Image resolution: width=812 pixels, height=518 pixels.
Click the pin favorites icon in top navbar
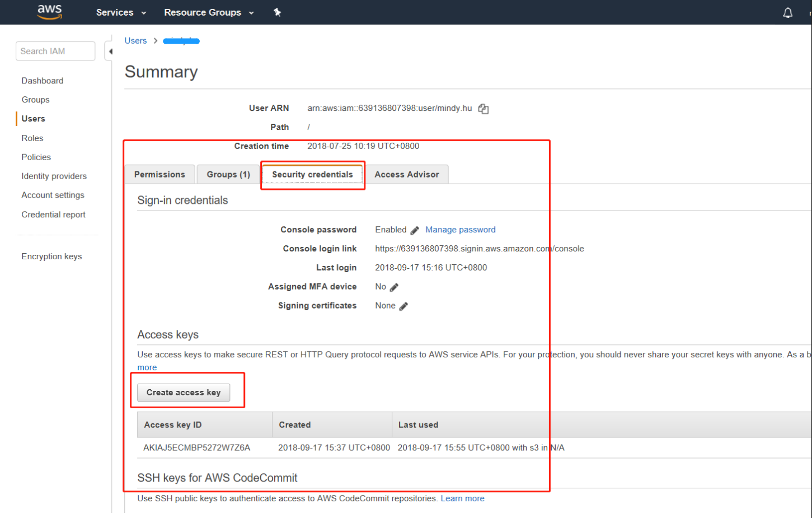click(x=277, y=12)
